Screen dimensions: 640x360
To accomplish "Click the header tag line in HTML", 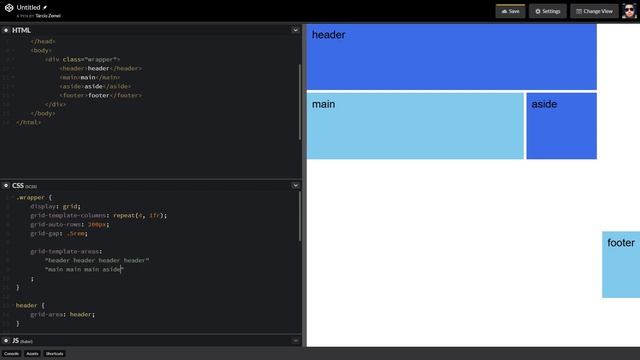I will tap(101, 68).
